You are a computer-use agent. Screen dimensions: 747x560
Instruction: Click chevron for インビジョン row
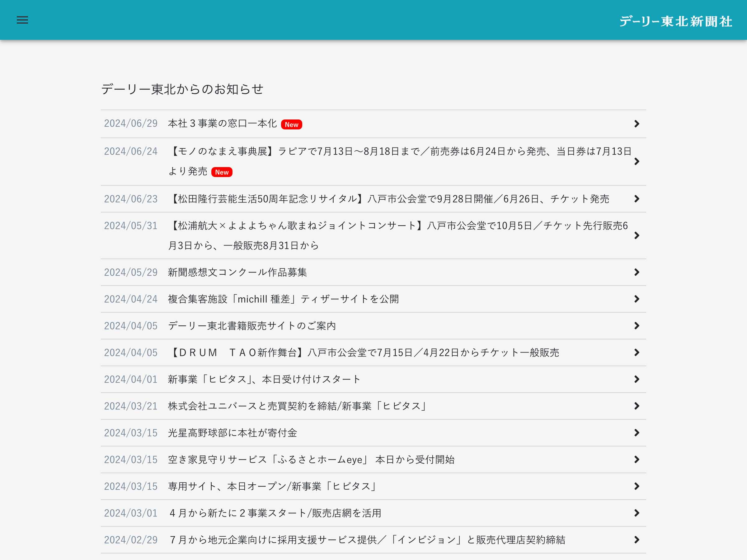point(637,540)
